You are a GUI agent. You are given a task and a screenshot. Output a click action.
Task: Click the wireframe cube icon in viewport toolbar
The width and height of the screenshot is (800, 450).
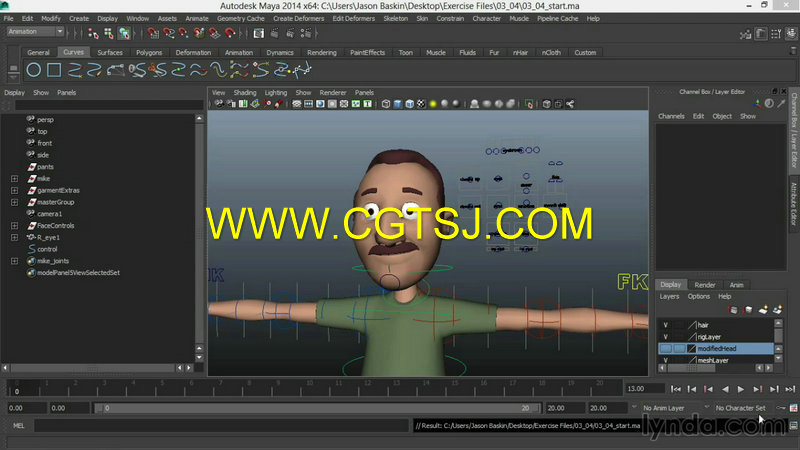pos(386,104)
